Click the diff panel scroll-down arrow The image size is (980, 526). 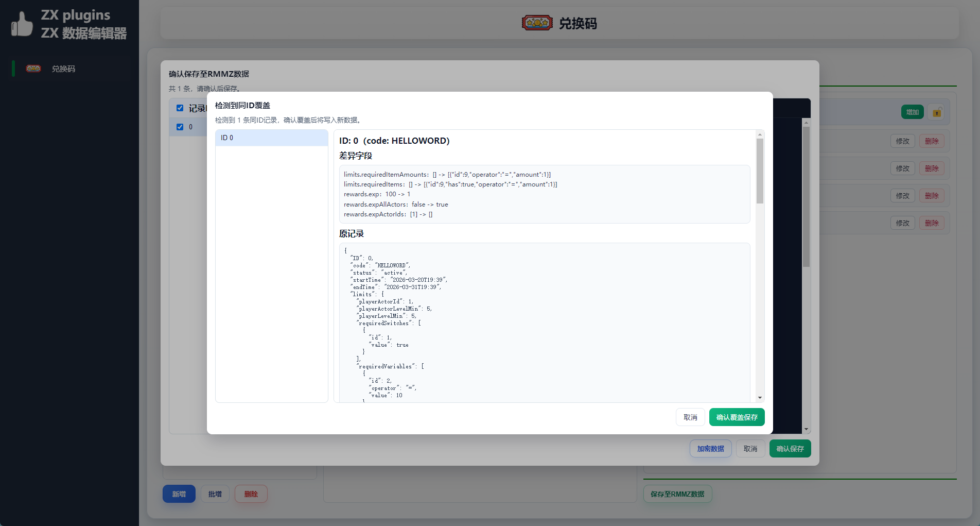(760, 398)
